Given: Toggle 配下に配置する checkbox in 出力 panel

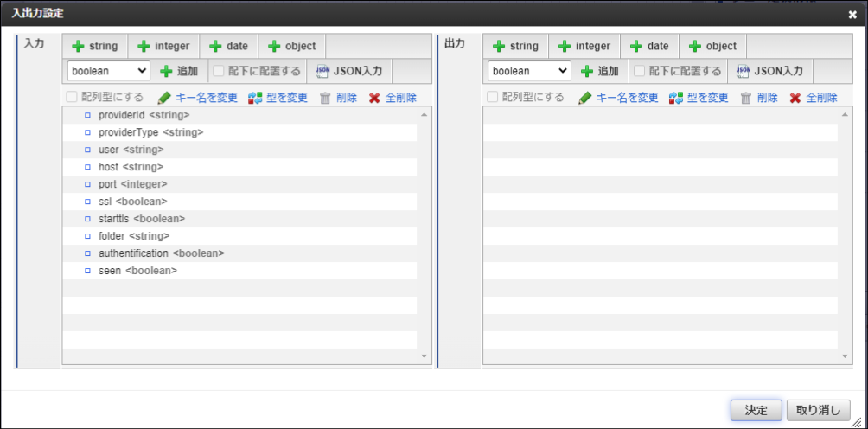Looking at the screenshot, I should coord(640,71).
